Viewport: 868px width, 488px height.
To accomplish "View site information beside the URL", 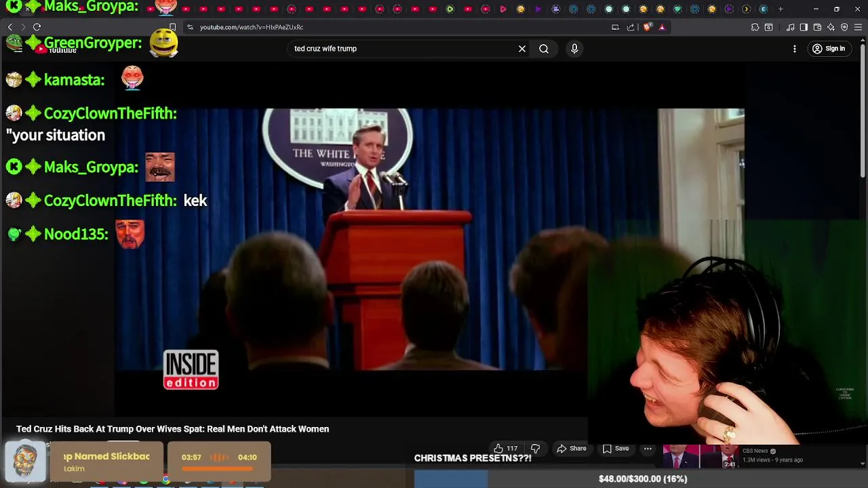I will tap(190, 27).
